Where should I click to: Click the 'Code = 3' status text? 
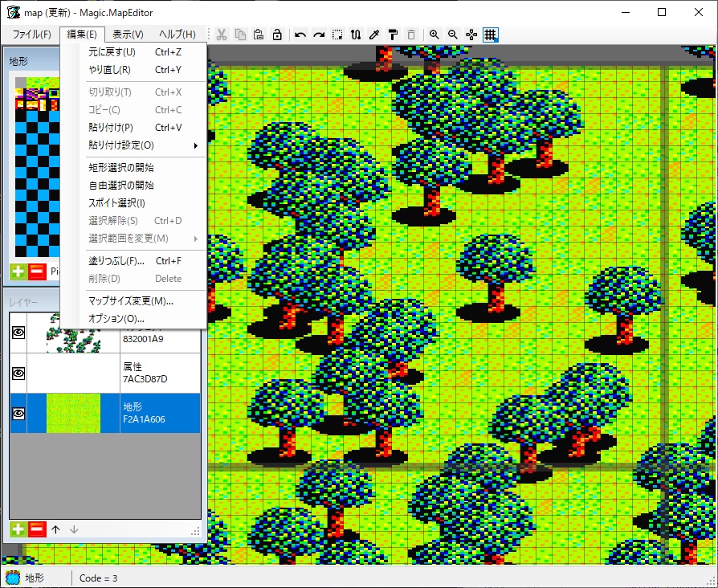(99, 578)
